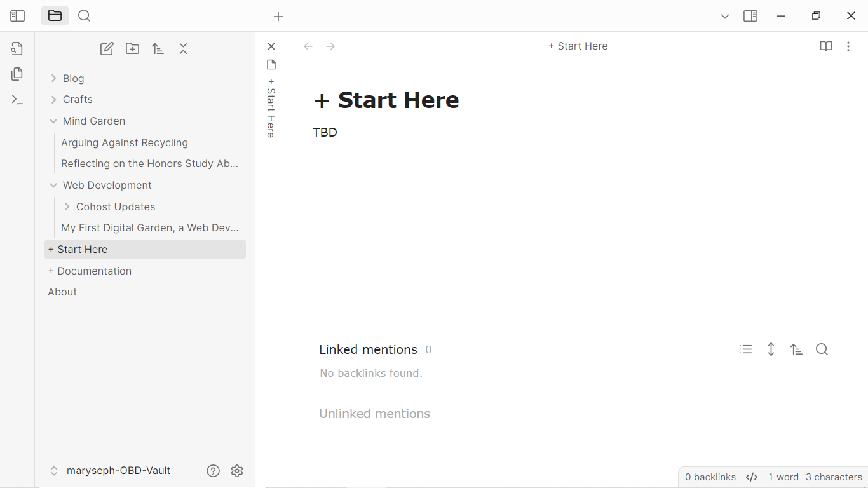The width and height of the screenshot is (868, 488).
Task: Toggle the left sidebar
Action: [17, 16]
